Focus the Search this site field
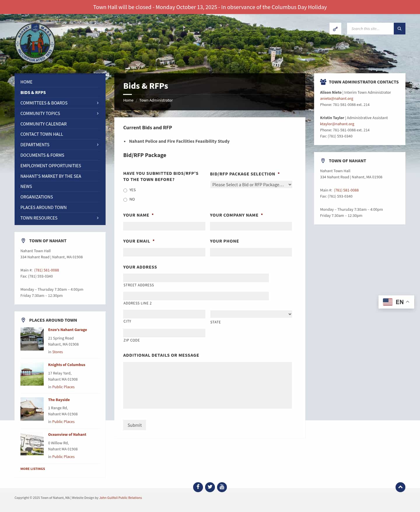Viewport: 420px width, 512px height. pos(370,29)
